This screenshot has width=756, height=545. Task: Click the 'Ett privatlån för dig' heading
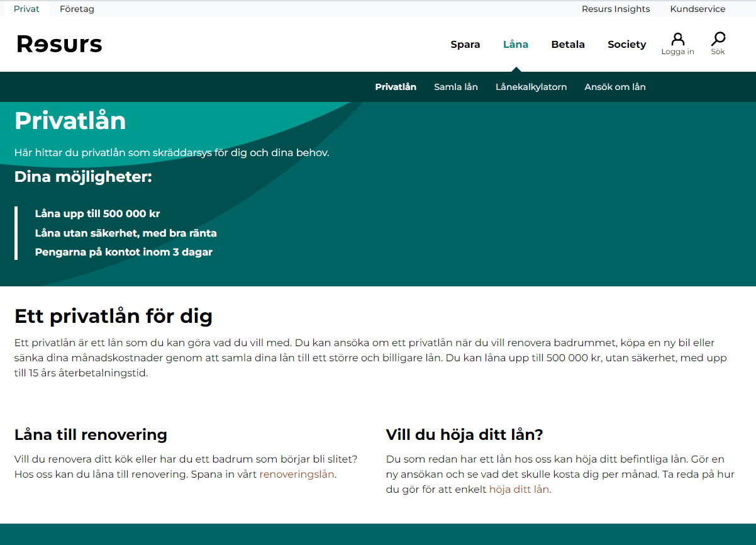pos(113,316)
